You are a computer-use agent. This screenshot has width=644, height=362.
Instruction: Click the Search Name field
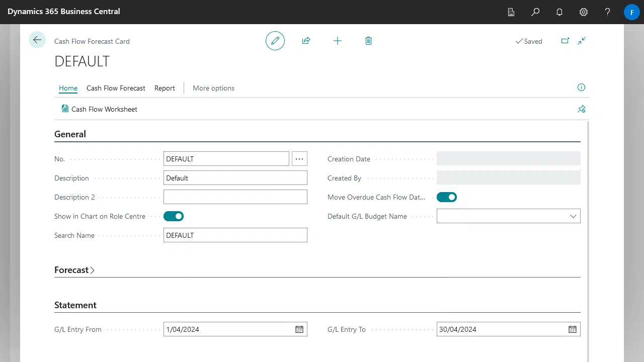235,235
